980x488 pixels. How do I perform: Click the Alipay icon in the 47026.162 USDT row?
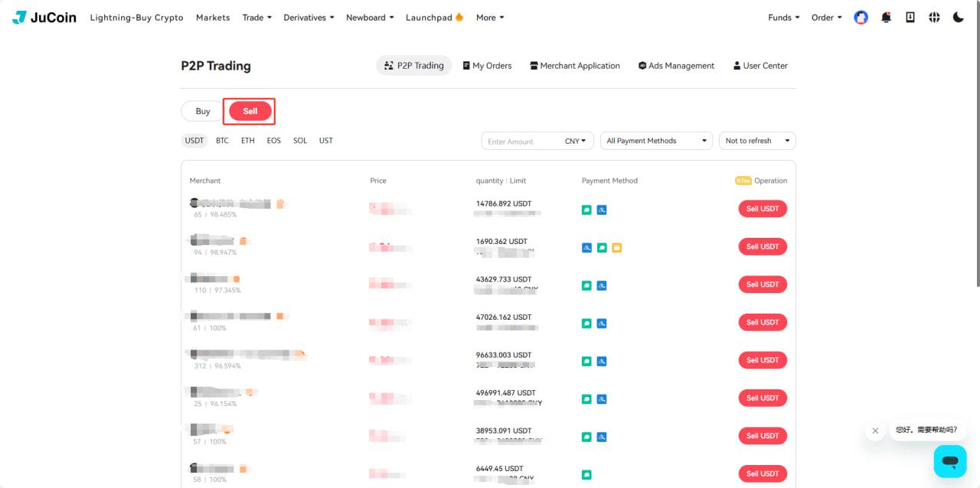click(x=602, y=324)
